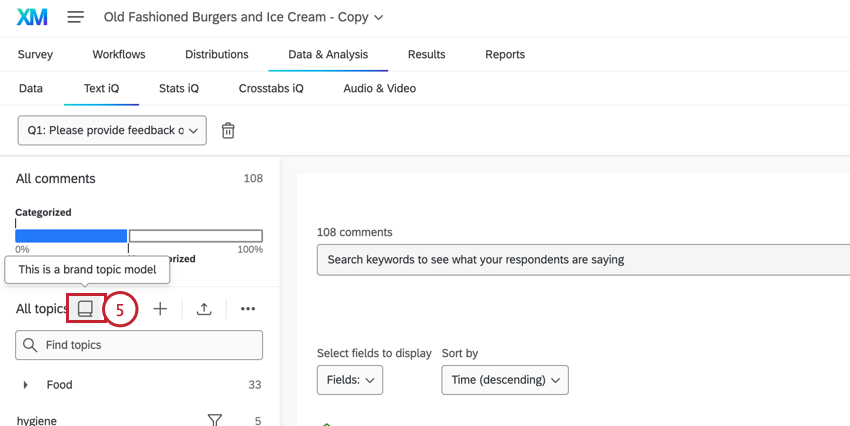The height and width of the screenshot is (426, 850).
Task: Switch to the Workflows tab
Action: [x=119, y=54]
